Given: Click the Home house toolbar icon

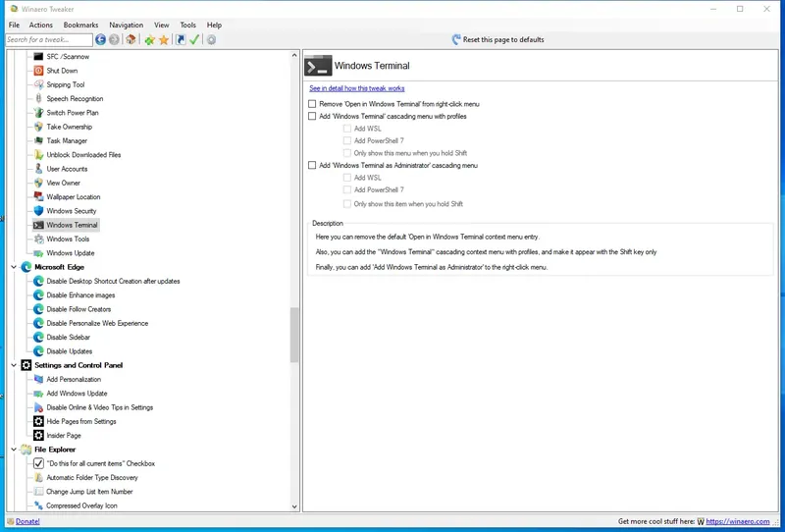Looking at the screenshot, I should (131, 39).
